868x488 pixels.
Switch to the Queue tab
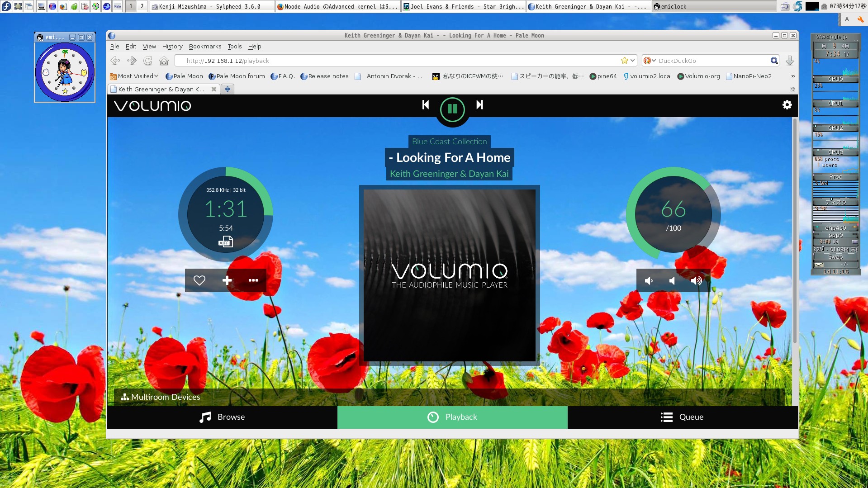pyautogui.click(x=683, y=417)
